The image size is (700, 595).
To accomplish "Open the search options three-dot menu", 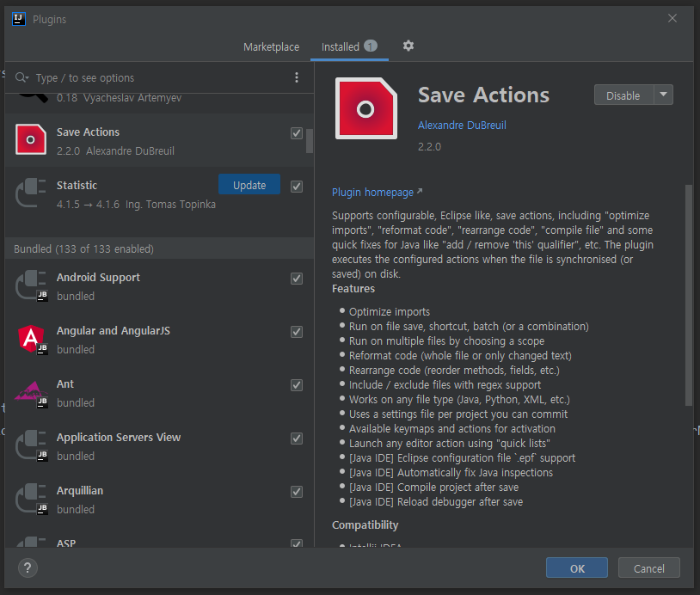I will (x=297, y=77).
